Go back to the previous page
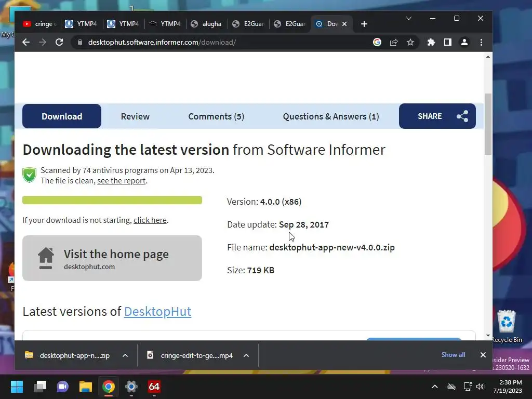This screenshot has height=399, width=532. 26,43
